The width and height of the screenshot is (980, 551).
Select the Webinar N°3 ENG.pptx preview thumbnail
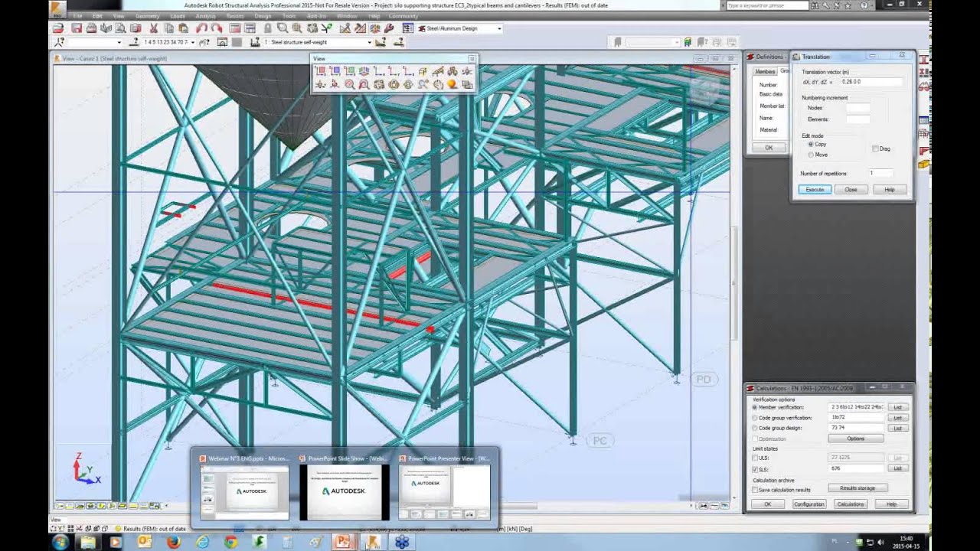[244, 491]
